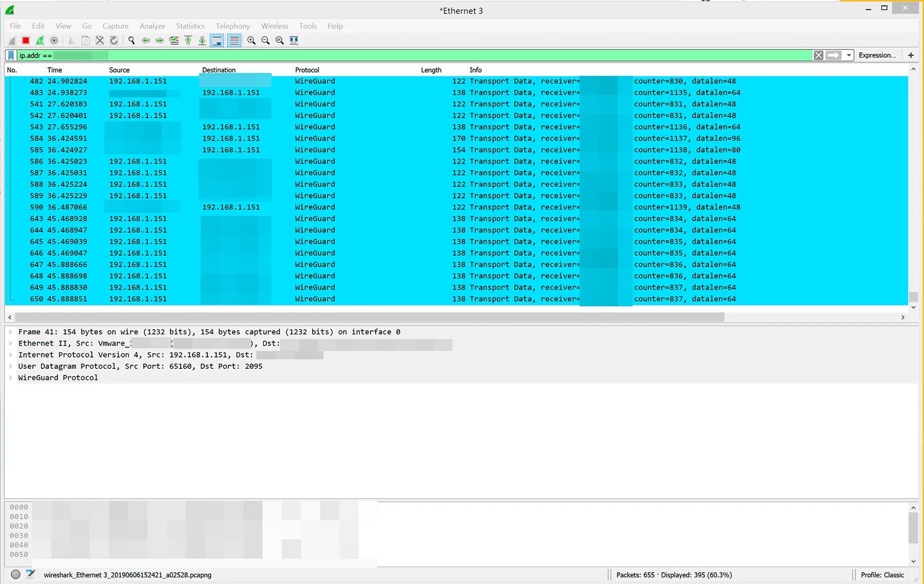Screen dimensions: 924x584
Task: Expand the WireGuard Protocol row
Action: [10, 378]
